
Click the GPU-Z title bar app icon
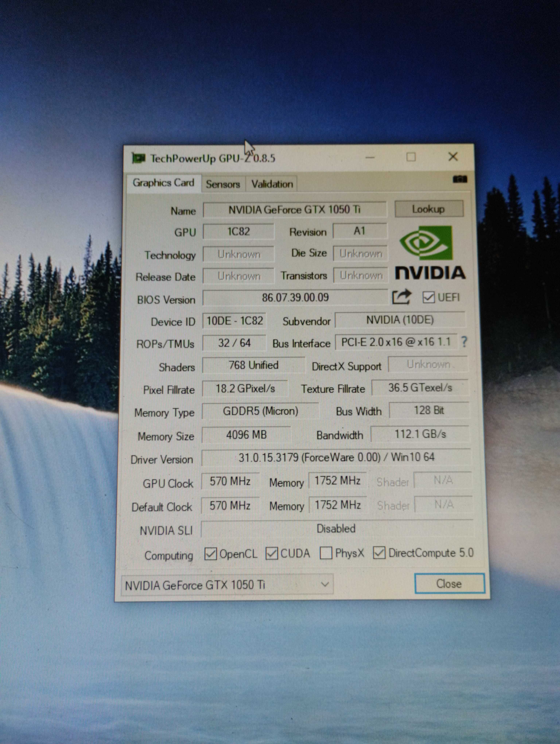point(139,158)
